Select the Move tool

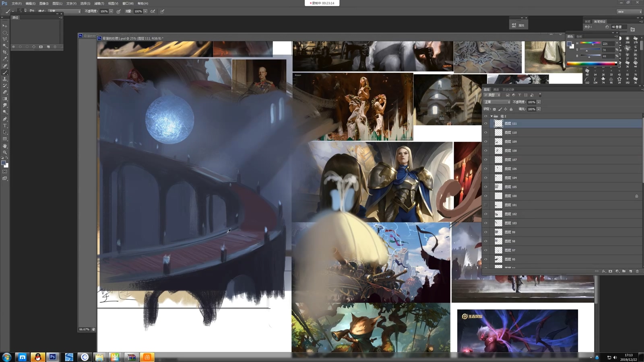click(x=5, y=26)
